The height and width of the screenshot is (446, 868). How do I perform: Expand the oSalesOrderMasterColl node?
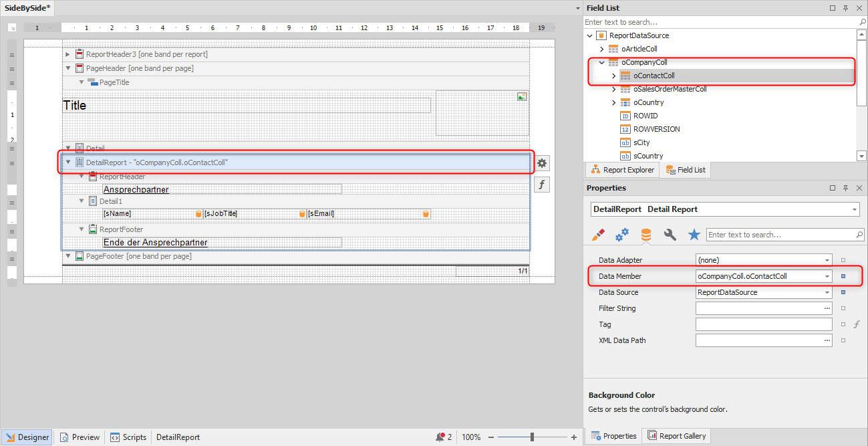(x=613, y=89)
